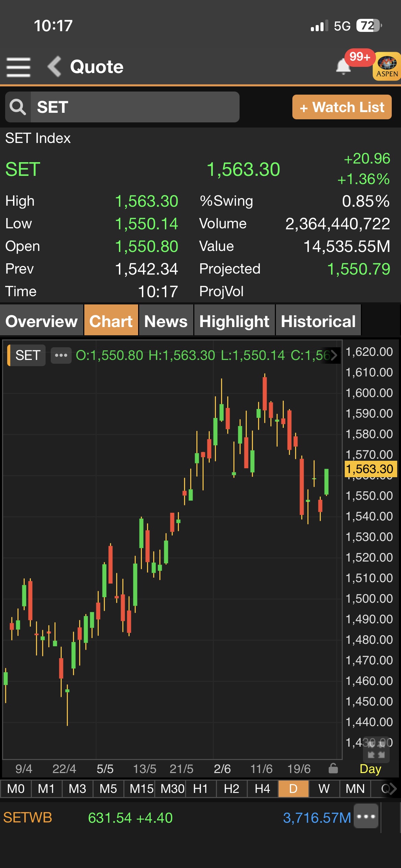Open notifications bell with 99+ badge
401x868 pixels.
pos(343,66)
